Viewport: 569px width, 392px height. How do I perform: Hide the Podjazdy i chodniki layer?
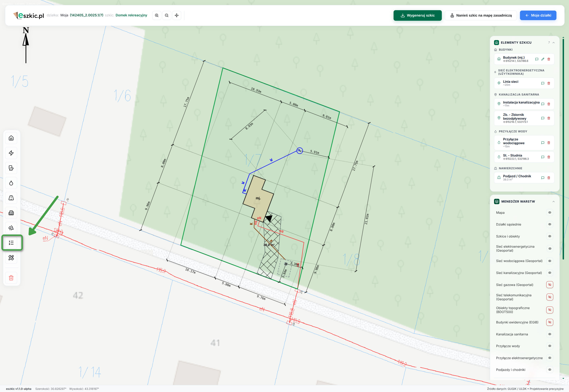(x=550, y=370)
